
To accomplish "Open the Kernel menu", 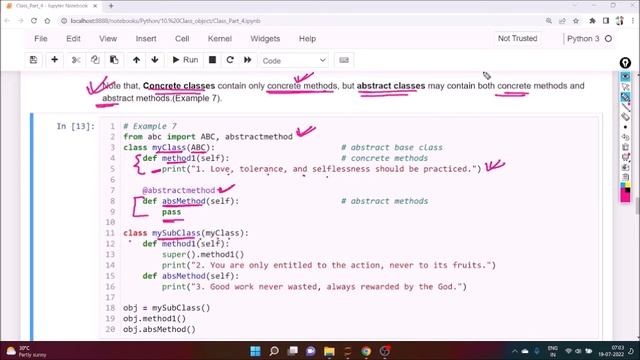I will pos(220,39).
